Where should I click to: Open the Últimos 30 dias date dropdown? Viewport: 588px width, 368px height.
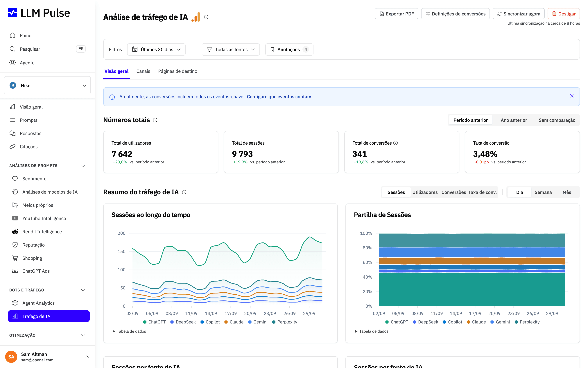(156, 49)
